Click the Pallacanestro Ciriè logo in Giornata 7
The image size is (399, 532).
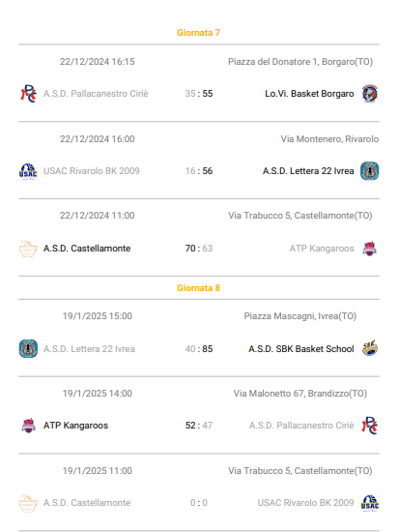(x=28, y=94)
